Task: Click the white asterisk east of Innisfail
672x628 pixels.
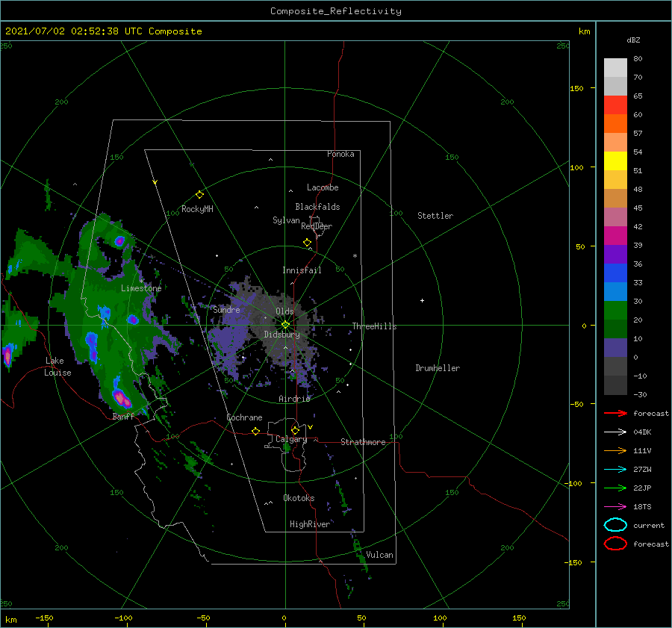Action: [x=355, y=256]
